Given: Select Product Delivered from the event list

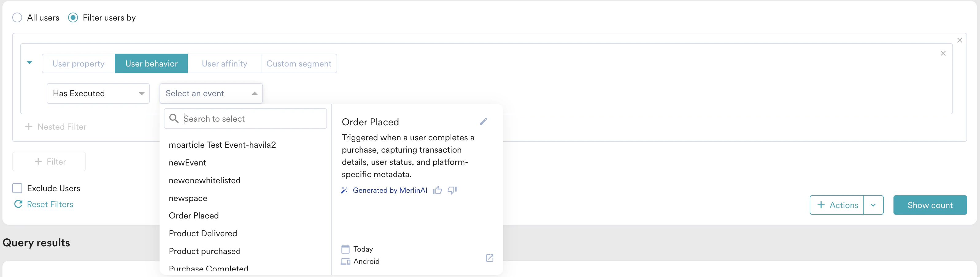Looking at the screenshot, I should [x=203, y=233].
